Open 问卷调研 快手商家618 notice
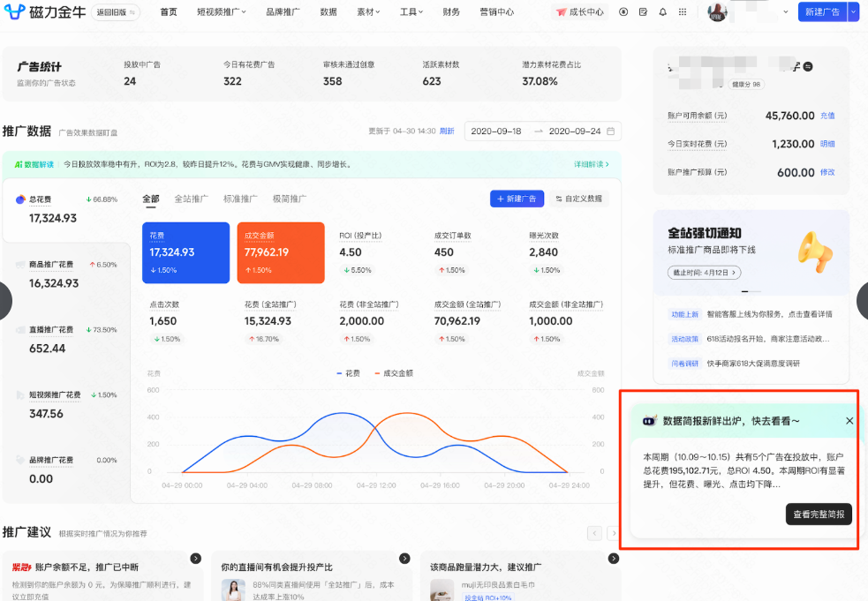Image resolution: width=868 pixels, height=601 pixels. pos(734,364)
